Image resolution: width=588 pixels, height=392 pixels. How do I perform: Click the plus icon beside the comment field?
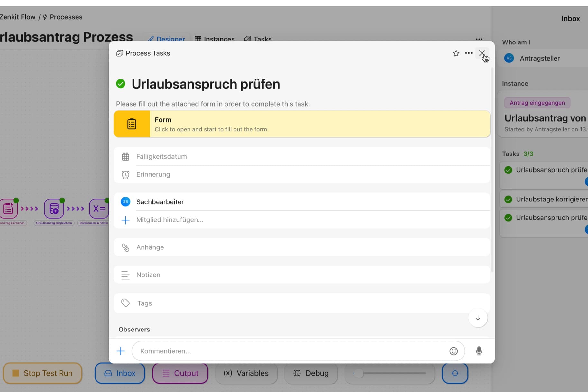[121, 351]
